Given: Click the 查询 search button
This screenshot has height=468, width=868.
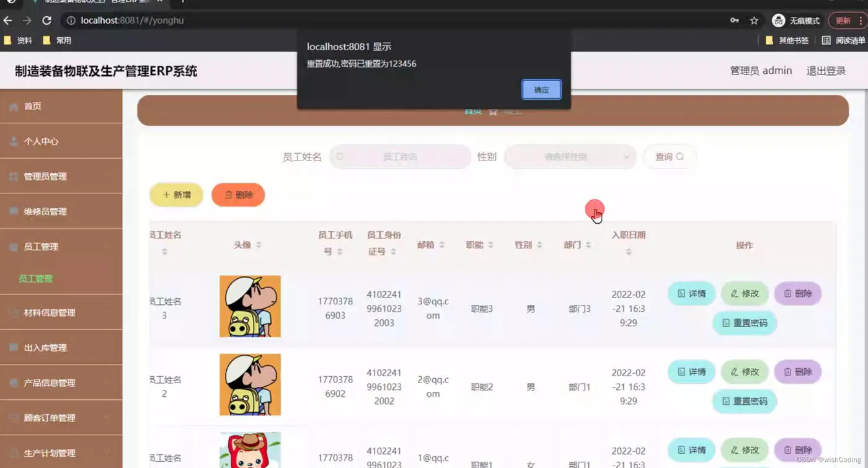Looking at the screenshot, I should [670, 157].
